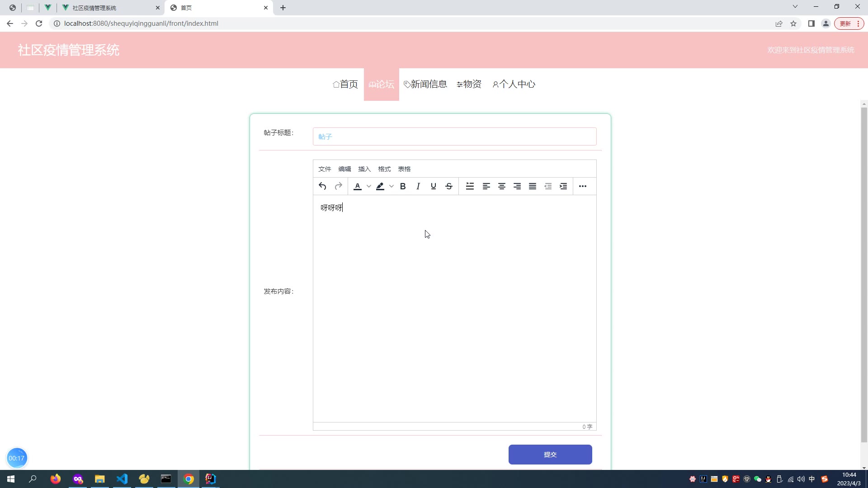
Task: Apply text color with the A icon
Action: pyautogui.click(x=358, y=186)
